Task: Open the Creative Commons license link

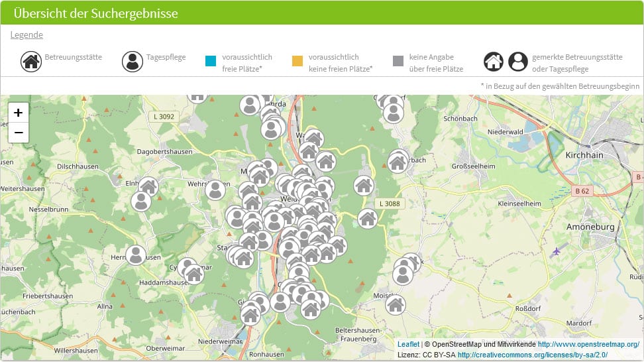Action: click(x=532, y=355)
